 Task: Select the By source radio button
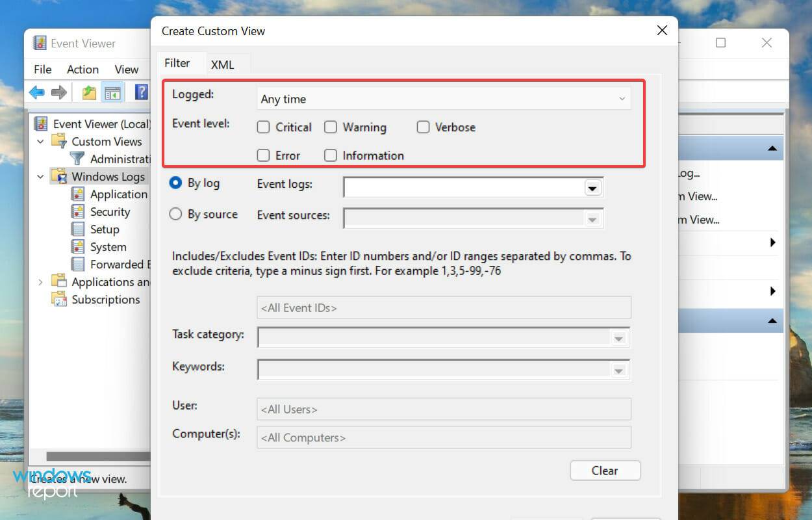tap(175, 214)
